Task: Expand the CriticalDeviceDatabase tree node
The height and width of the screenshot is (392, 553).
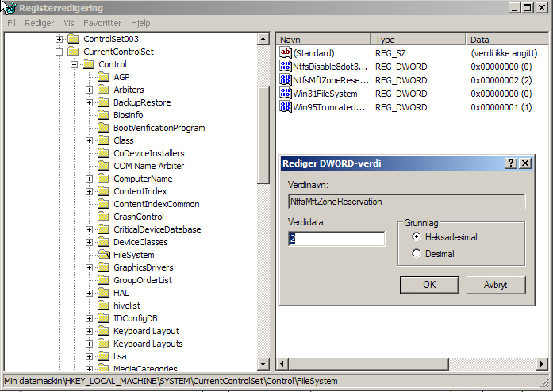Action: click(89, 229)
